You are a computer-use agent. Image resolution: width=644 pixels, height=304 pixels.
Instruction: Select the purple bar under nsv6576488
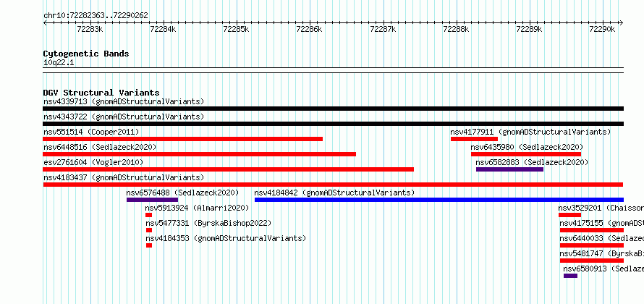coord(152,200)
